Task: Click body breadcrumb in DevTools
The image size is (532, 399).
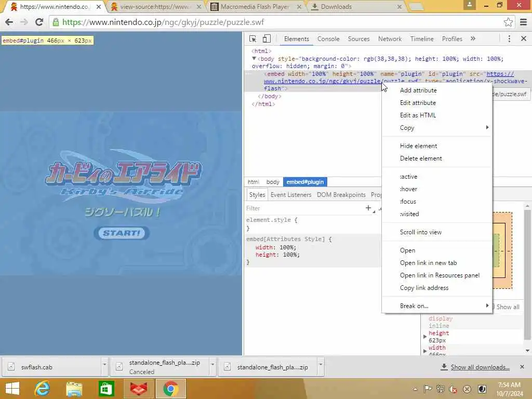Action: [273, 182]
